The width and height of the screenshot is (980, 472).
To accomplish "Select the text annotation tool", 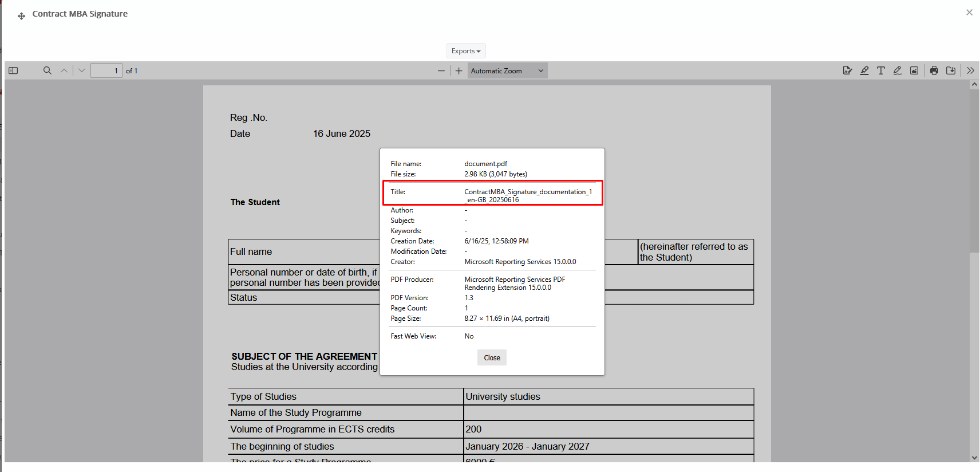I will 881,70.
